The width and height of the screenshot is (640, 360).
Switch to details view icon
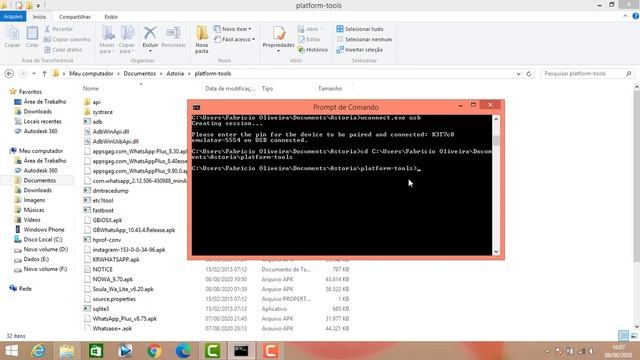tap(623, 336)
